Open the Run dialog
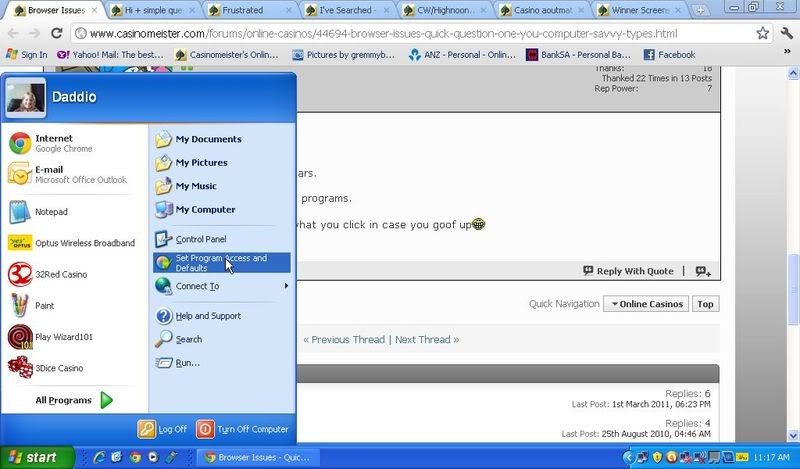 tap(178, 363)
